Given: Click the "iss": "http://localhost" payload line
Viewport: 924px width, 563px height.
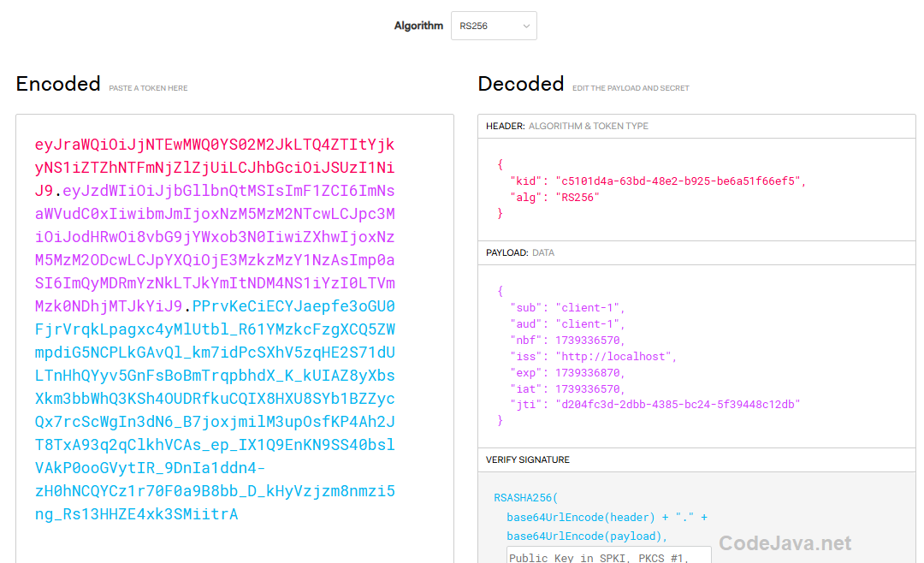Looking at the screenshot, I should pyautogui.click(x=594, y=357).
